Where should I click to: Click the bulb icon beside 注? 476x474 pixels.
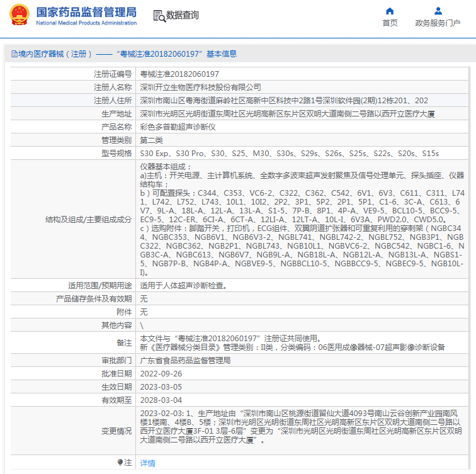point(120,462)
